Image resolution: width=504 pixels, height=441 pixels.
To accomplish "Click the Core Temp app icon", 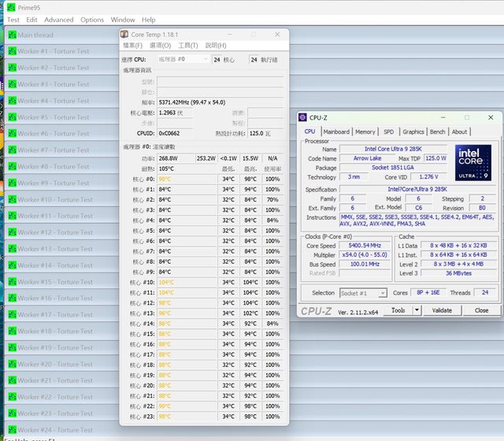I will tap(124, 34).
